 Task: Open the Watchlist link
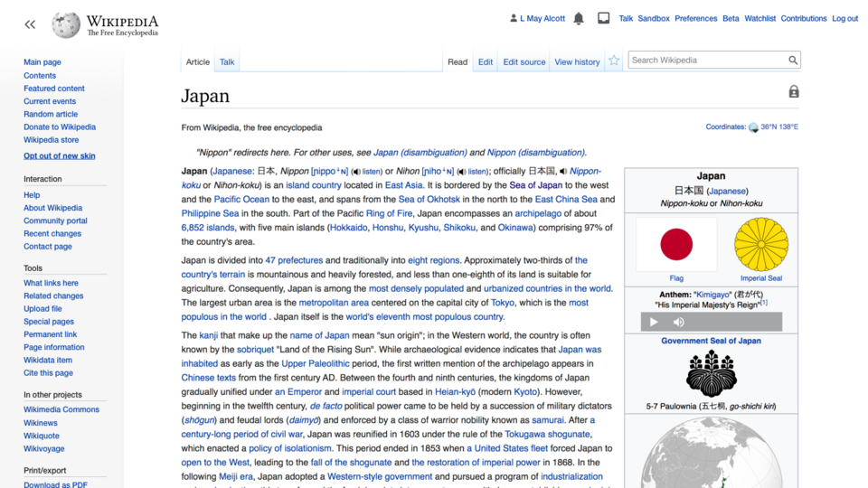(760, 18)
